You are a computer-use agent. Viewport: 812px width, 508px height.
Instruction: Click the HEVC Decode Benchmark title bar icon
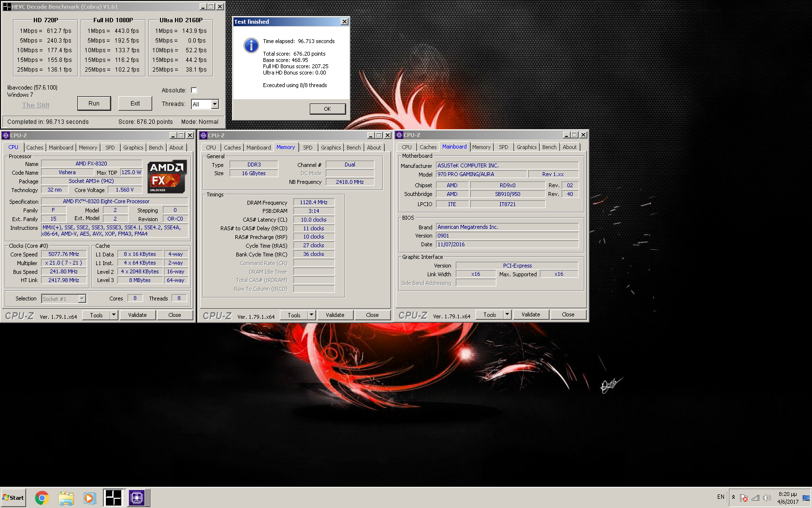coord(7,7)
